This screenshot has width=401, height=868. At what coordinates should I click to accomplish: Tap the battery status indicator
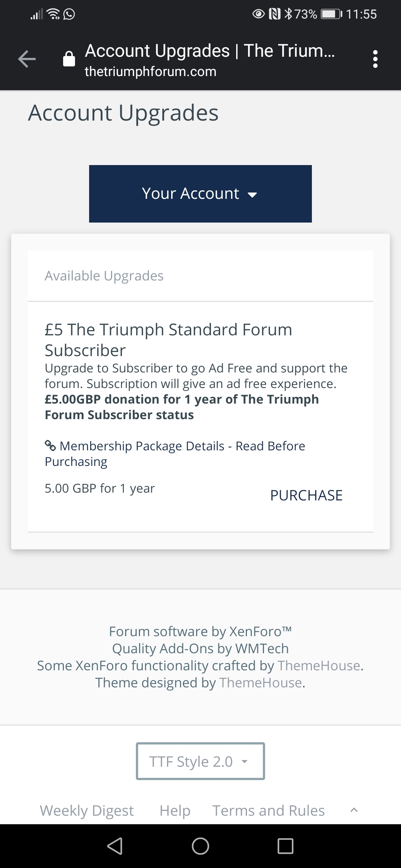pyautogui.click(x=331, y=14)
